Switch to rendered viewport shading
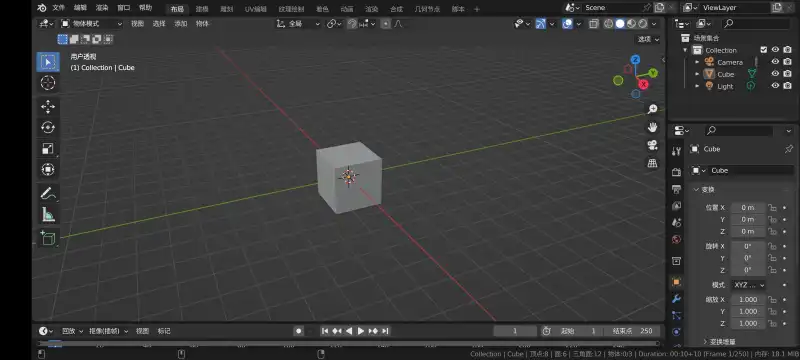This screenshot has width=800, height=360. tap(643, 24)
